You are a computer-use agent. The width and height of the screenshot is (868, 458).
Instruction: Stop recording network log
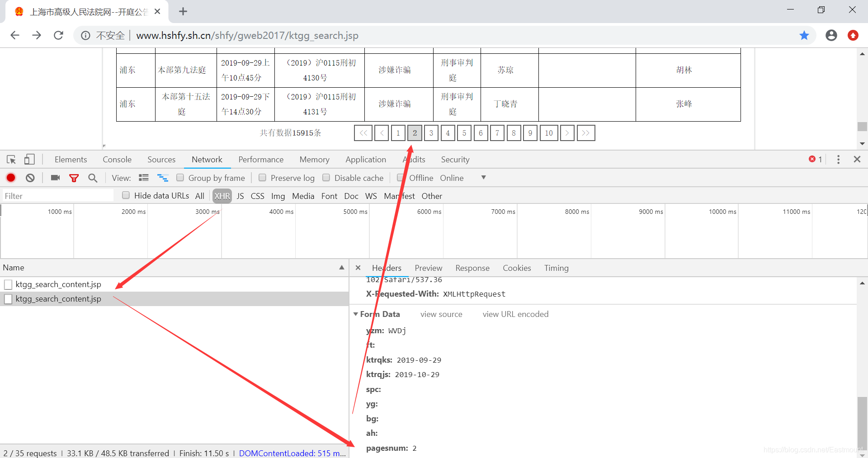pyautogui.click(x=11, y=178)
